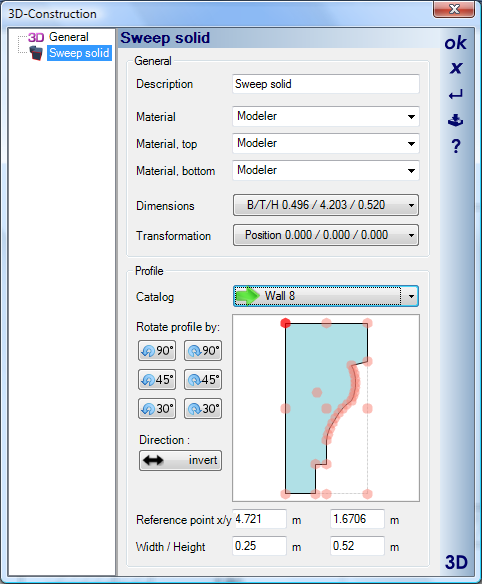
Task: Open the Transformation Position dropdown
Action: pyautogui.click(x=326, y=235)
